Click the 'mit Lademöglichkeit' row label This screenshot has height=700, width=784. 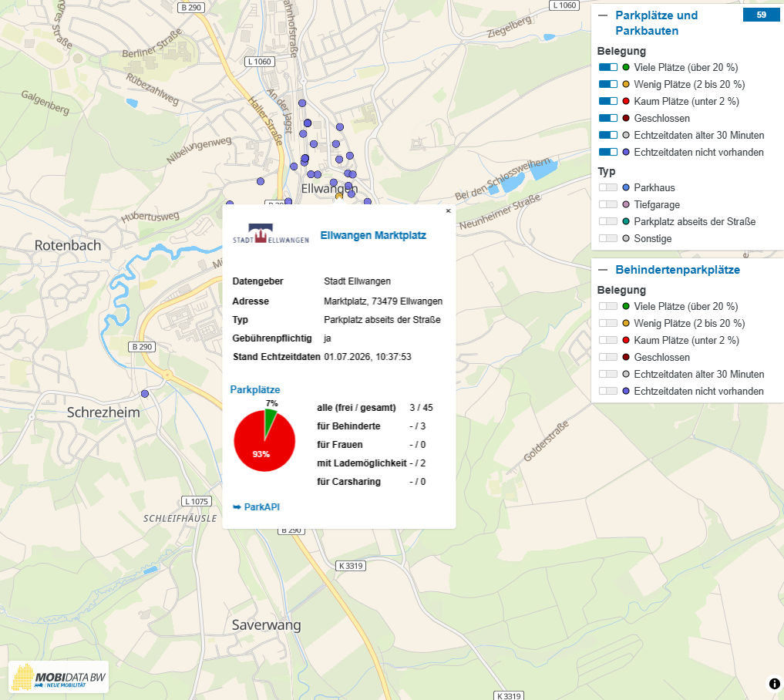[x=362, y=463]
